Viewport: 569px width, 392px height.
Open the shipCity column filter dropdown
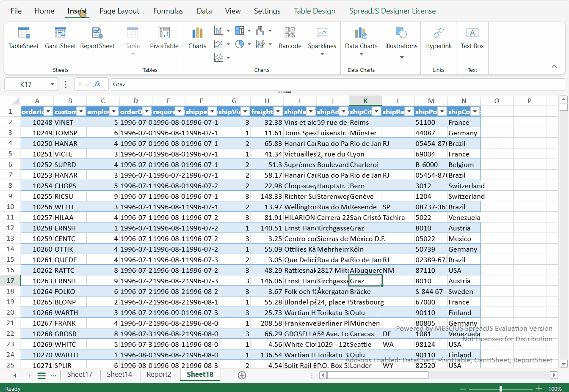376,112
